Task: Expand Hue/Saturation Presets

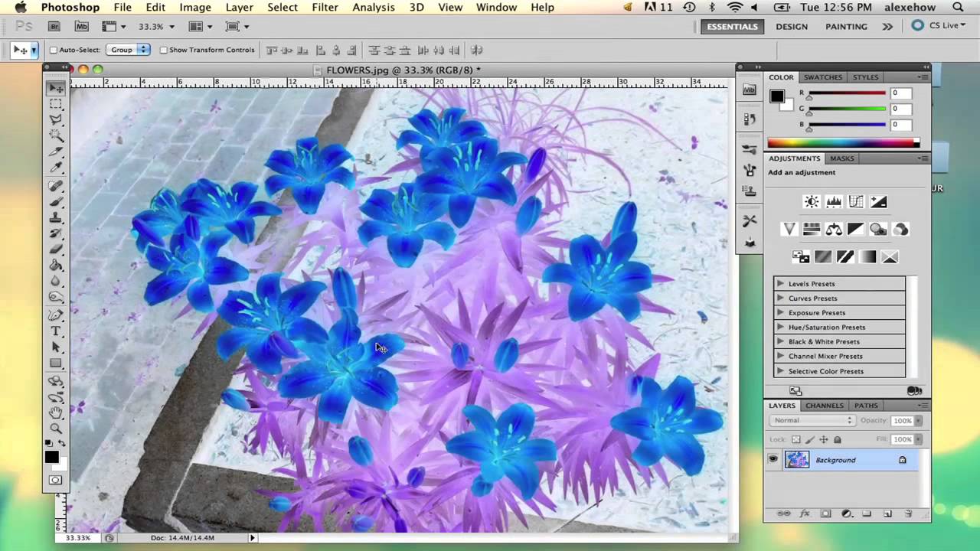Action: point(780,328)
